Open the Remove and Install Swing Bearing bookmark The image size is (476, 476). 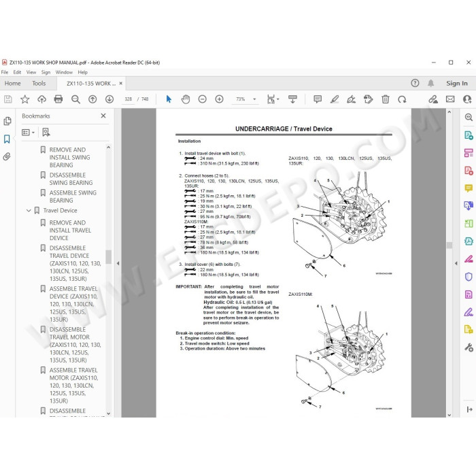pos(70,157)
